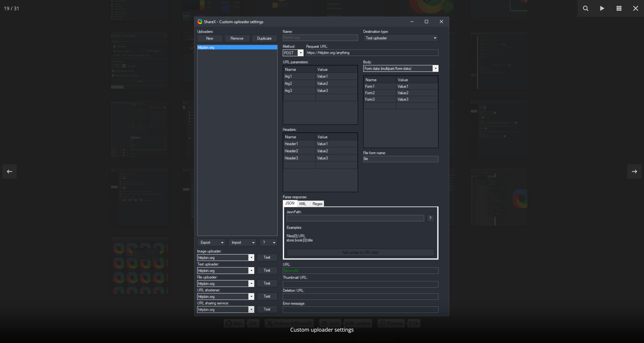This screenshot has width=644, height=343.
Task: Go to the previous gallery image
Action: click(9, 171)
